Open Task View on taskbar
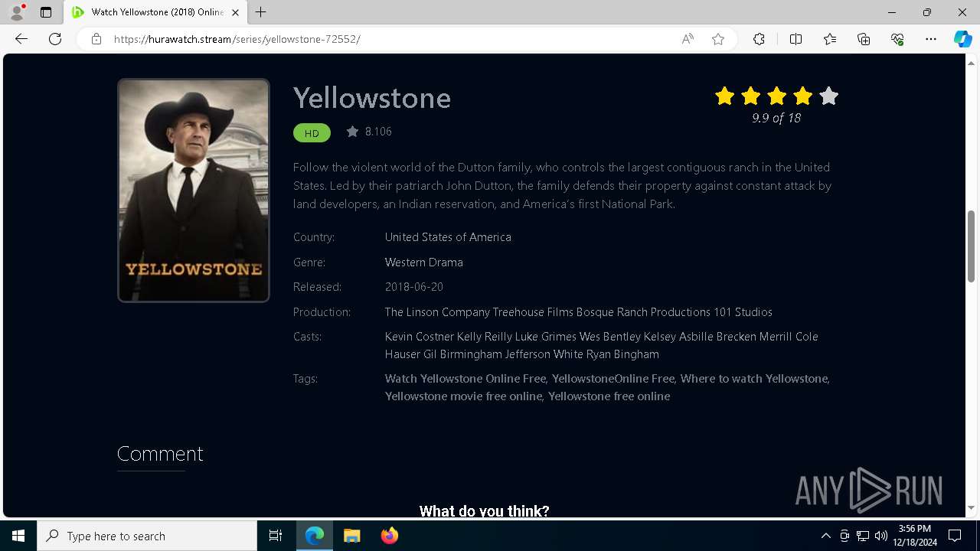This screenshot has width=980, height=551. [x=276, y=536]
